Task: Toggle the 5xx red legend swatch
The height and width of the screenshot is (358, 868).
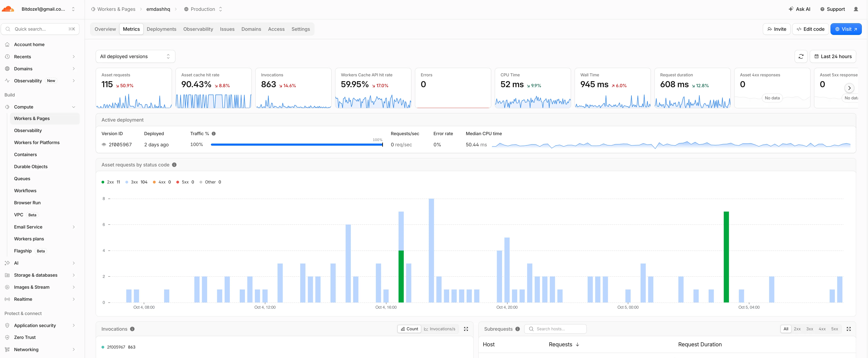Action: click(x=178, y=182)
